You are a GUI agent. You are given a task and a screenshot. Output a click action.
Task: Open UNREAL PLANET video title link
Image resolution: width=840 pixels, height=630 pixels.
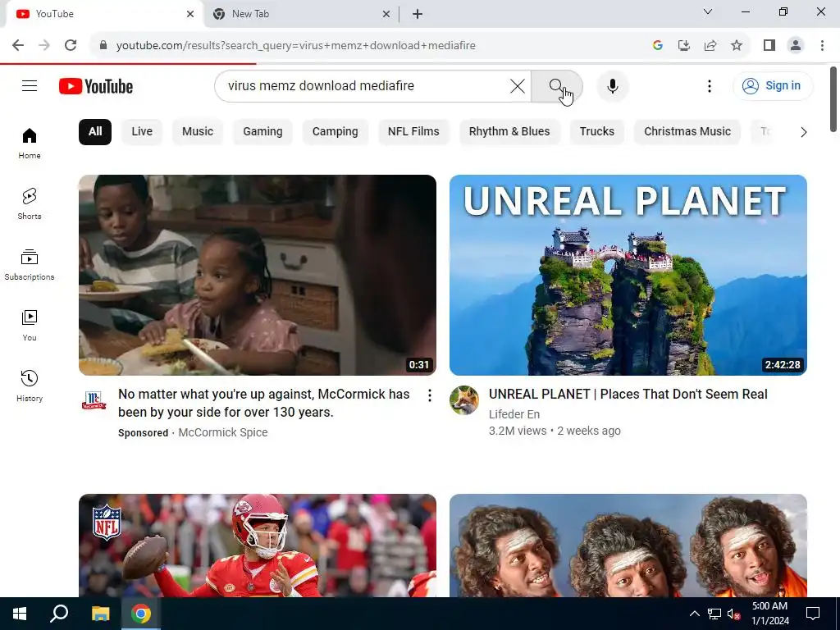pos(628,394)
